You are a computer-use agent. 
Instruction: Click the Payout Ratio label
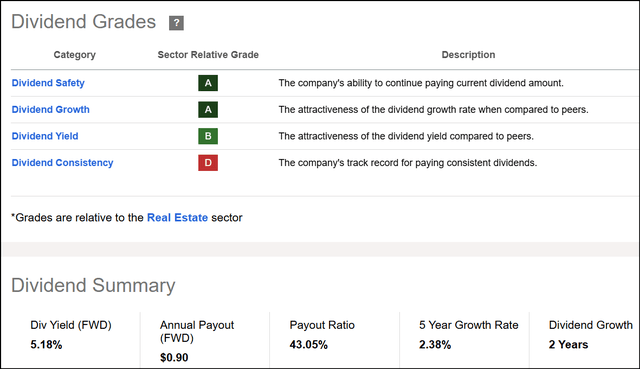[322, 325]
